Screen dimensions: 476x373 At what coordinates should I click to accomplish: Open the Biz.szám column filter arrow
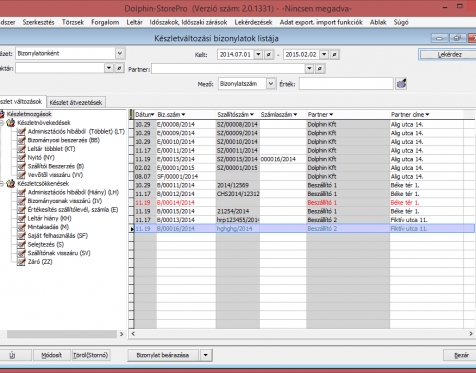tap(183, 115)
